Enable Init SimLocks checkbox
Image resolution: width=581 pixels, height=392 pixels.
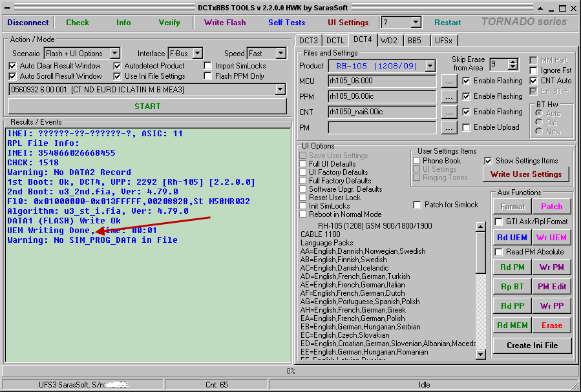pyautogui.click(x=303, y=206)
